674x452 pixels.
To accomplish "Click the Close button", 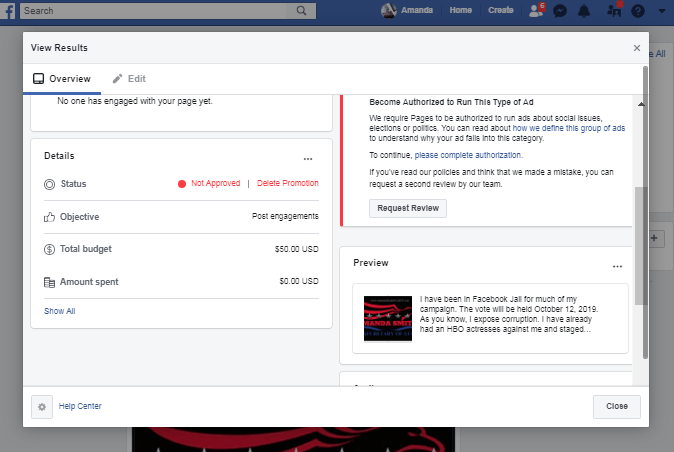I will tap(616, 406).
